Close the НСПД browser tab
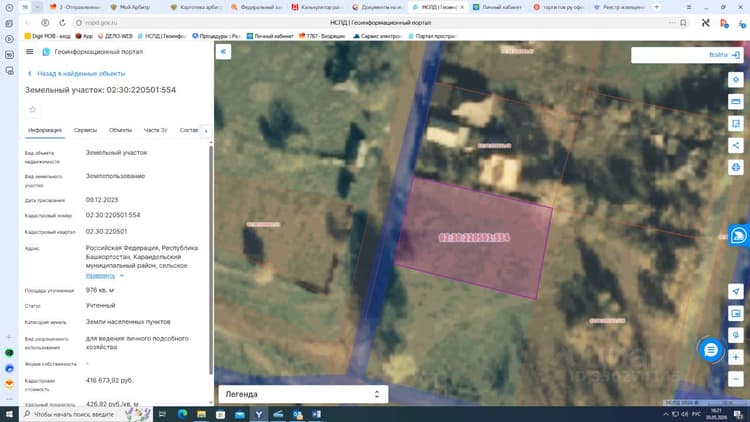 click(x=462, y=7)
